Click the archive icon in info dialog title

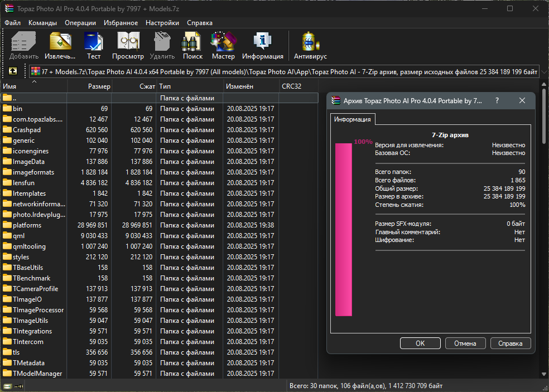pyautogui.click(x=336, y=101)
